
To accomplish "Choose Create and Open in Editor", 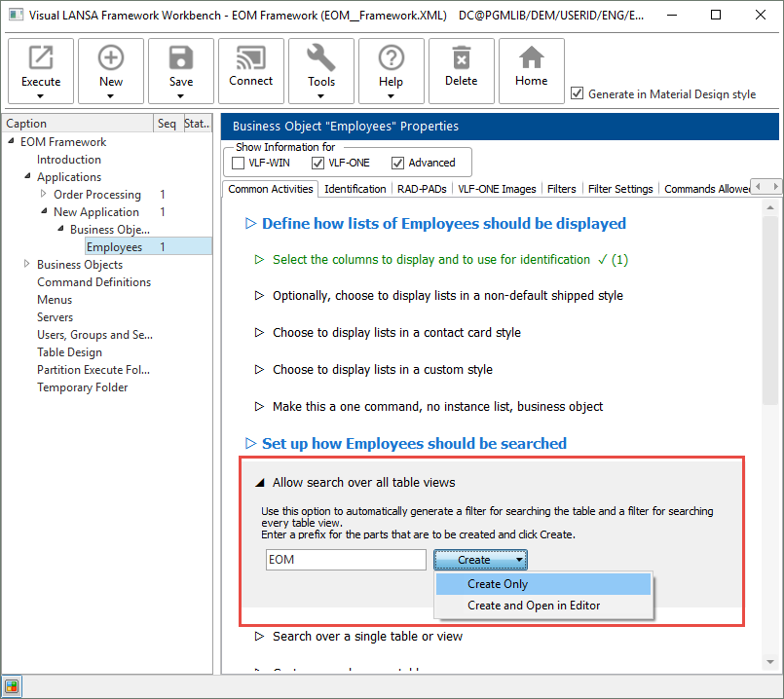I will click(543, 606).
